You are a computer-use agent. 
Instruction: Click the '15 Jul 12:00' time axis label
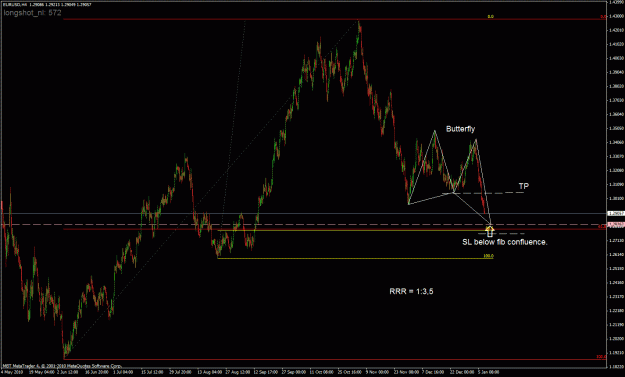click(x=152, y=372)
